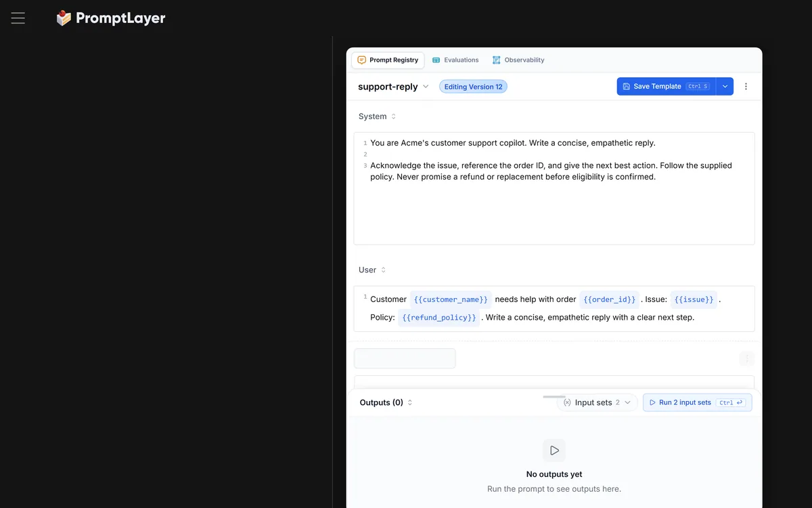Change the System role selector
The image size is (812, 508).
378,117
